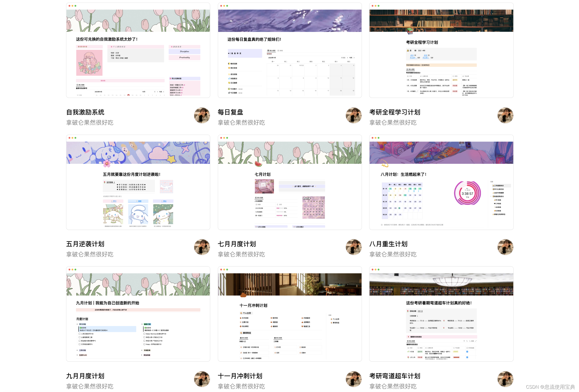
Task: Expand the 书单影单 section triangle
Action: pos(142,350)
